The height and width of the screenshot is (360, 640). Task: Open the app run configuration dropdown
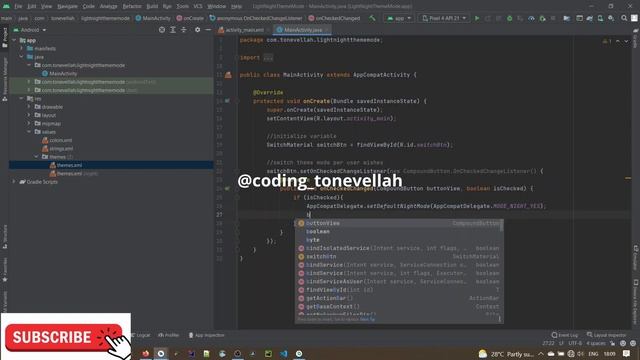pyautogui.click(x=399, y=18)
